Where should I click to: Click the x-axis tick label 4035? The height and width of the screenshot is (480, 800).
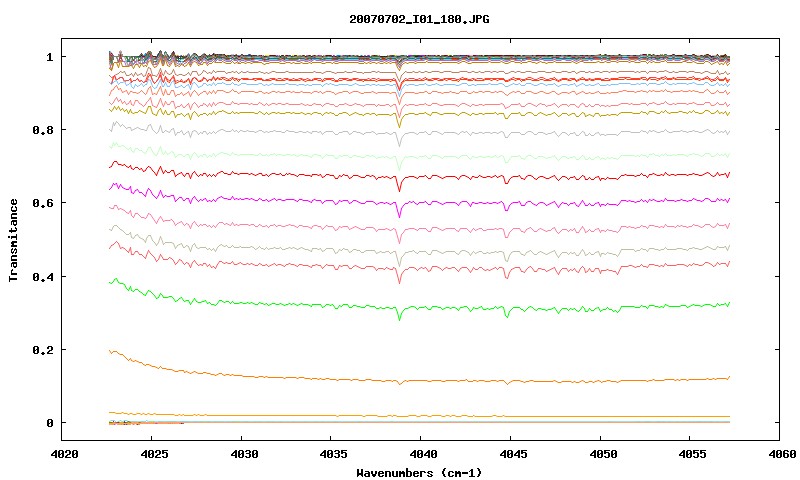[333, 453]
